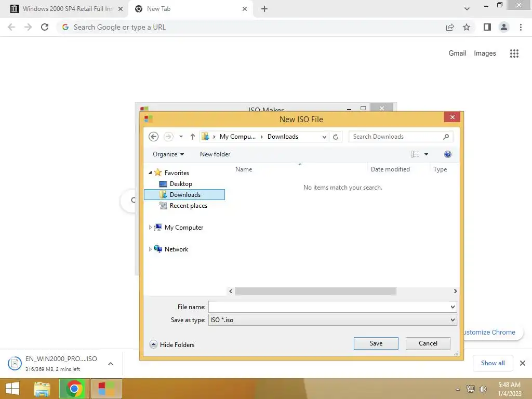Image resolution: width=532 pixels, height=399 pixels.
Task: Open the File name dropdown arrow
Action: pos(453,307)
